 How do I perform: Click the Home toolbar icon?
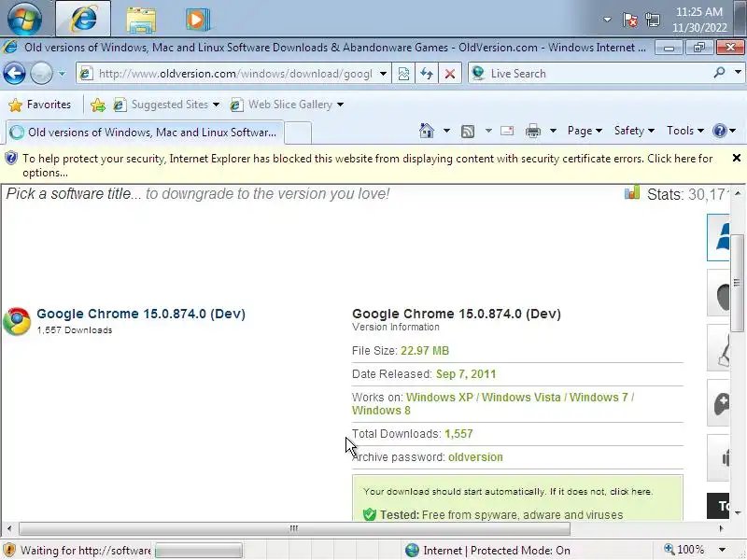click(427, 130)
